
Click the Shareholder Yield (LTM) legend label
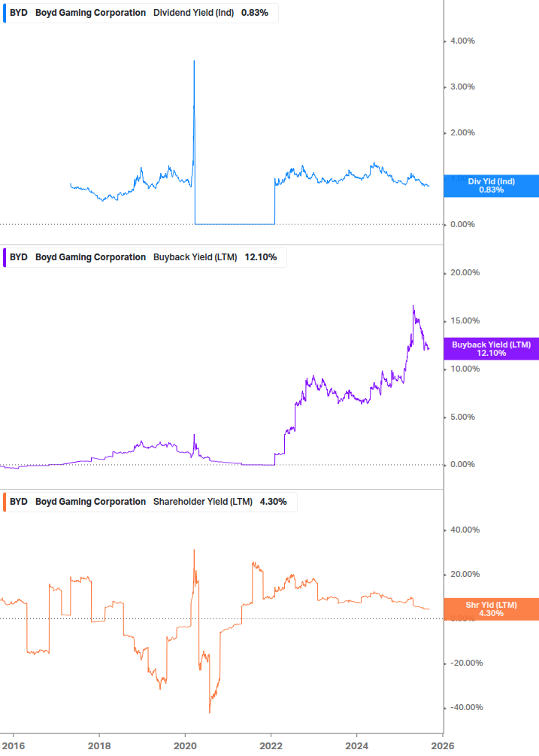(203, 502)
